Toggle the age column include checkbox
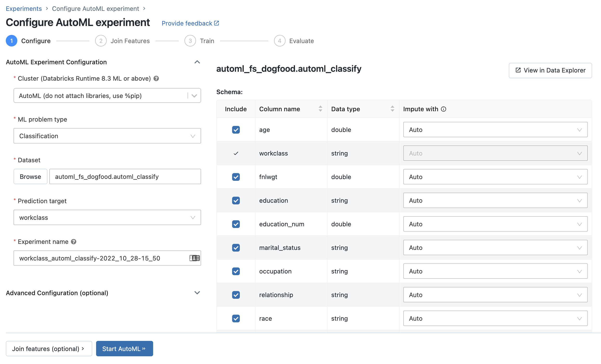 [x=236, y=129]
